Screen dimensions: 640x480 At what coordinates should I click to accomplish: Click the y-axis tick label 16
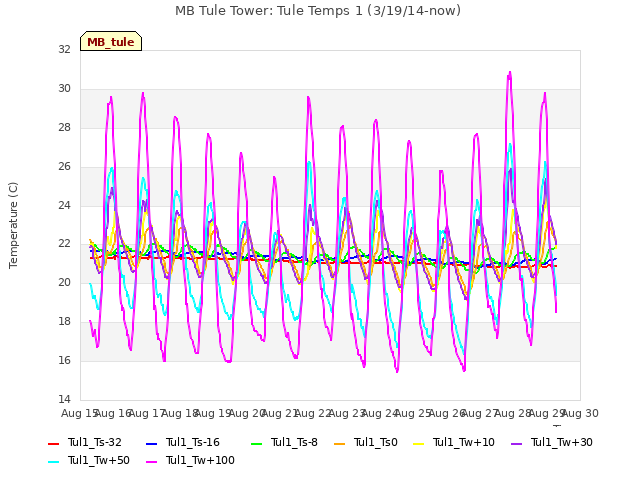tap(64, 360)
